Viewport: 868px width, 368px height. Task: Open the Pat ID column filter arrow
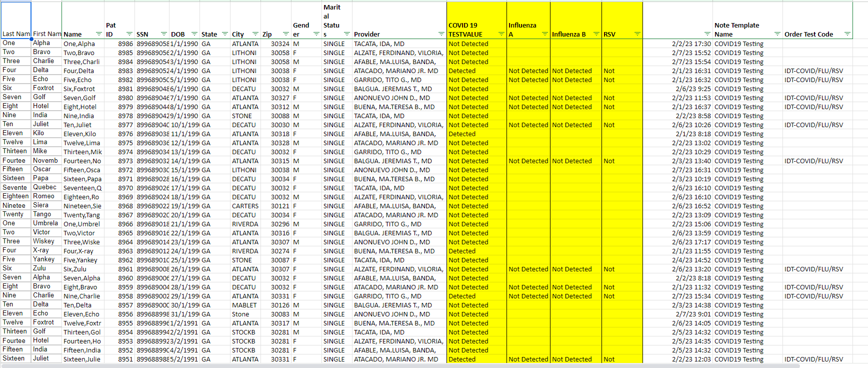click(129, 34)
